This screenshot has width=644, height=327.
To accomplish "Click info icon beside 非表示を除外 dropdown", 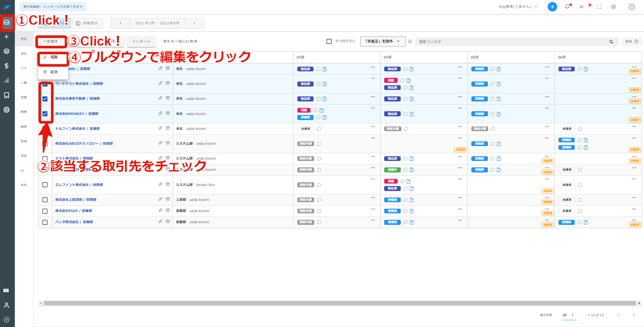I will point(410,42).
